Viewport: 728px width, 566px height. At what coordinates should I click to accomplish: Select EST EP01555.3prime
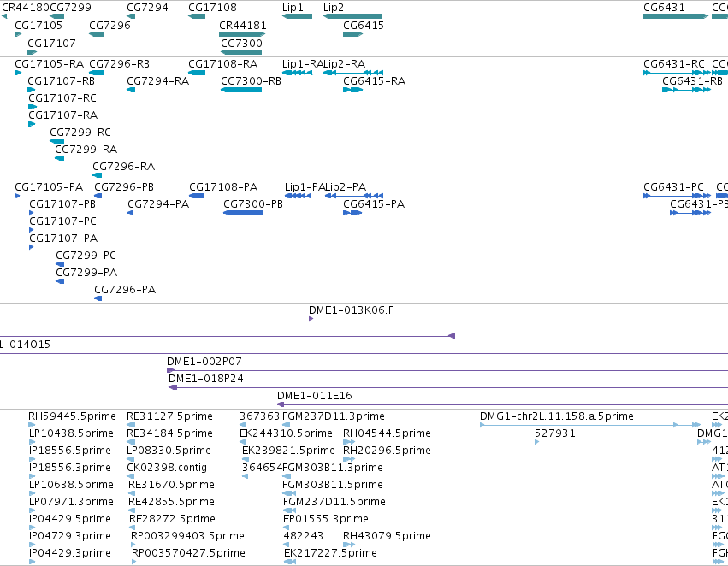pos(286,528)
